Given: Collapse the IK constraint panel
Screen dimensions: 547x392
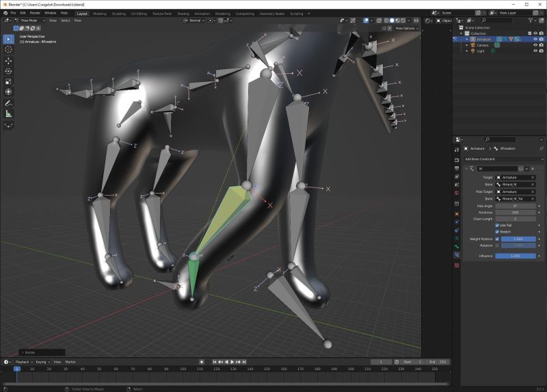Looking at the screenshot, I should pos(467,168).
